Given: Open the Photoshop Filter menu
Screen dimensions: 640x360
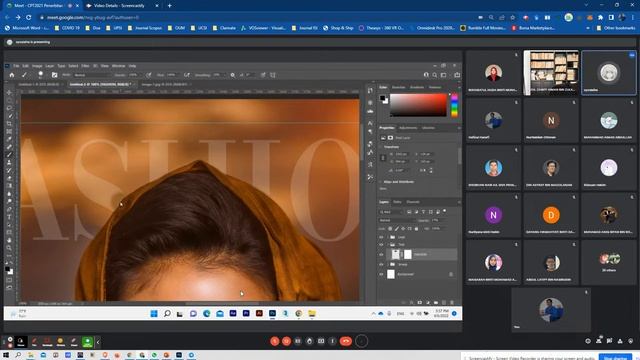Looking at the screenshot, I should tap(85, 66).
